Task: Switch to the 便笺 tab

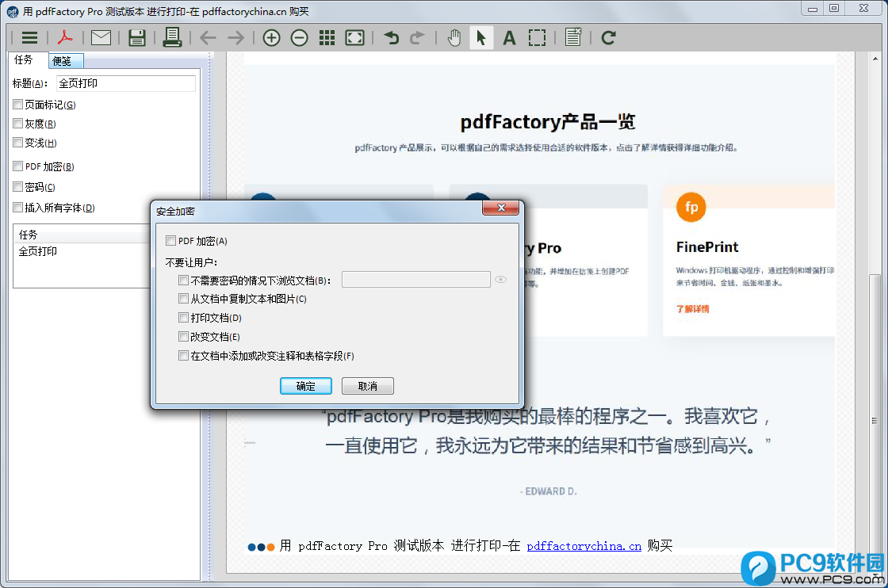Action: pos(65,60)
